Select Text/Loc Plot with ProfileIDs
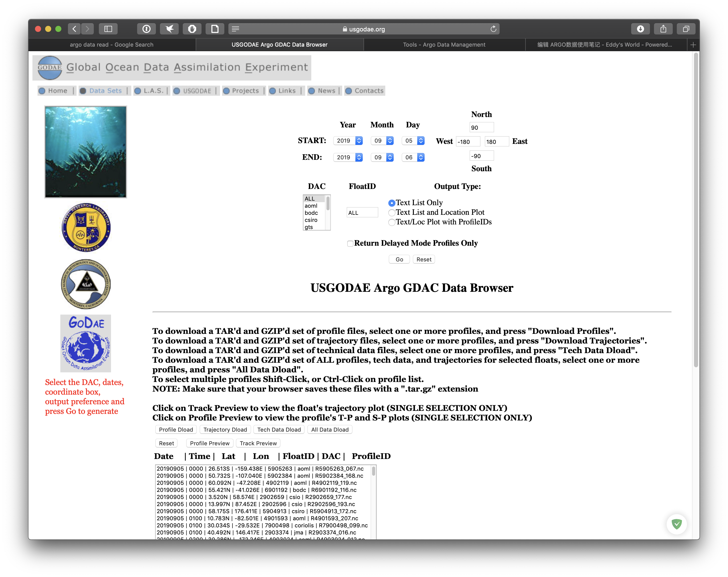The width and height of the screenshot is (728, 577). (392, 222)
